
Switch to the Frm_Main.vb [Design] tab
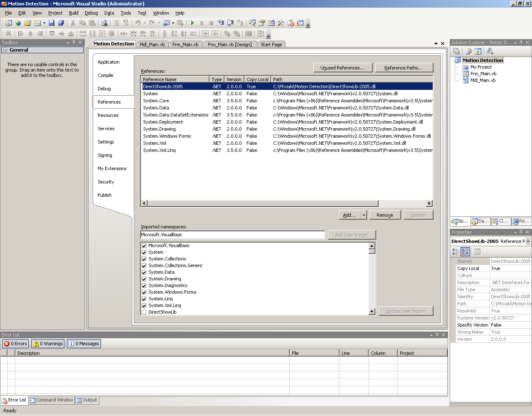pyautogui.click(x=229, y=44)
